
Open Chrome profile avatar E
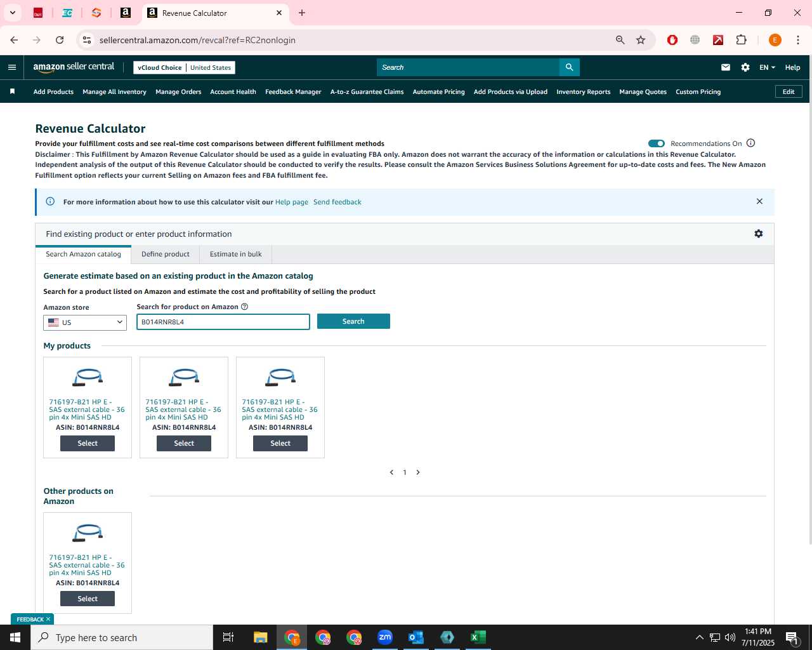pos(775,40)
